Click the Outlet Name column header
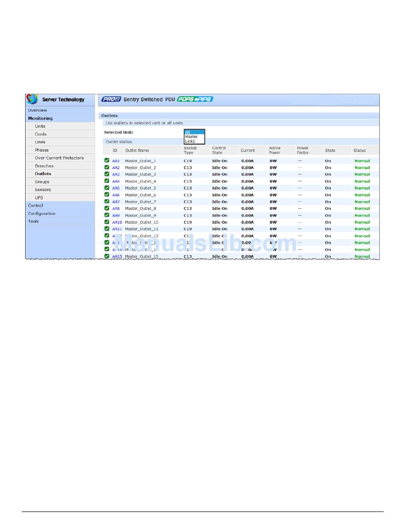This screenshot has width=405, height=532. [x=137, y=150]
